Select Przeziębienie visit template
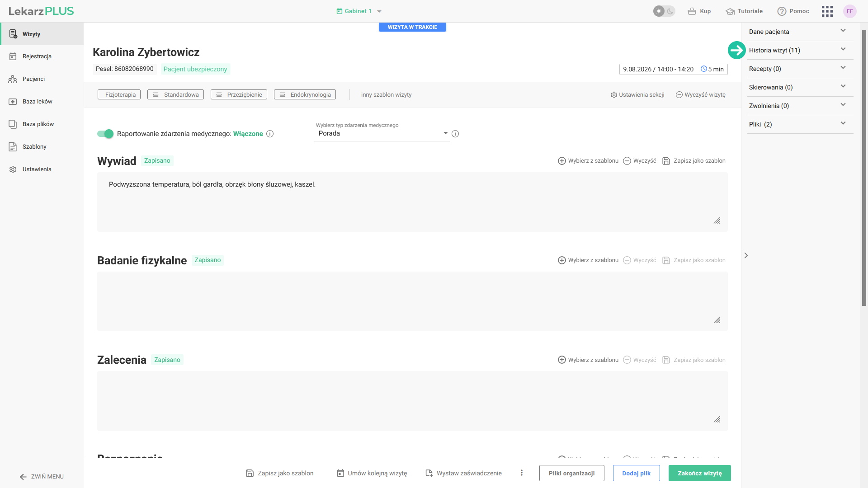 click(239, 94)
